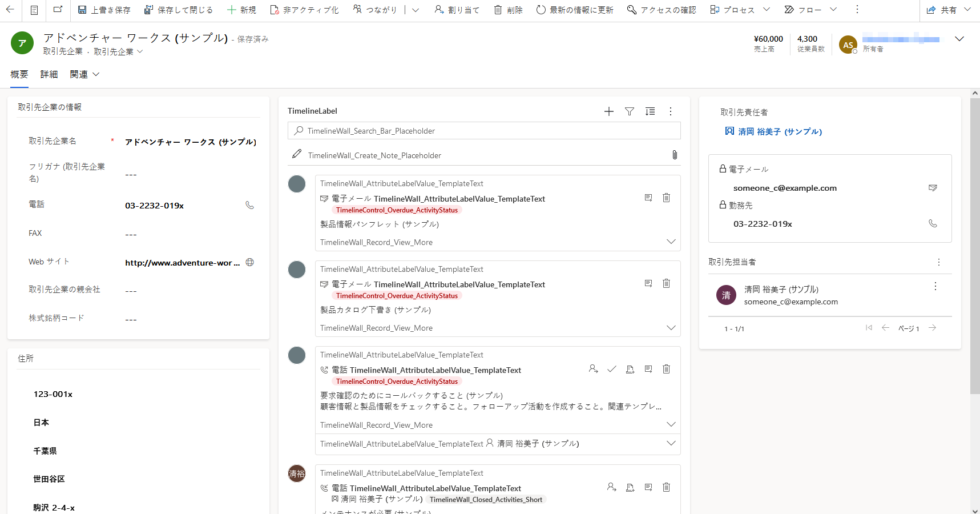Open the 共有 dropdown arrow
Image resolution: width=980 pixels, height=514 pixels.
click(x=967, y=10)
